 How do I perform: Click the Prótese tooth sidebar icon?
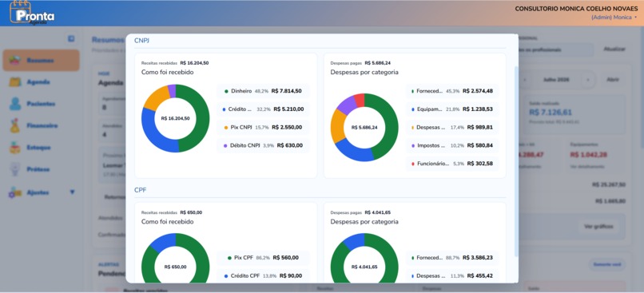[15, 169]
